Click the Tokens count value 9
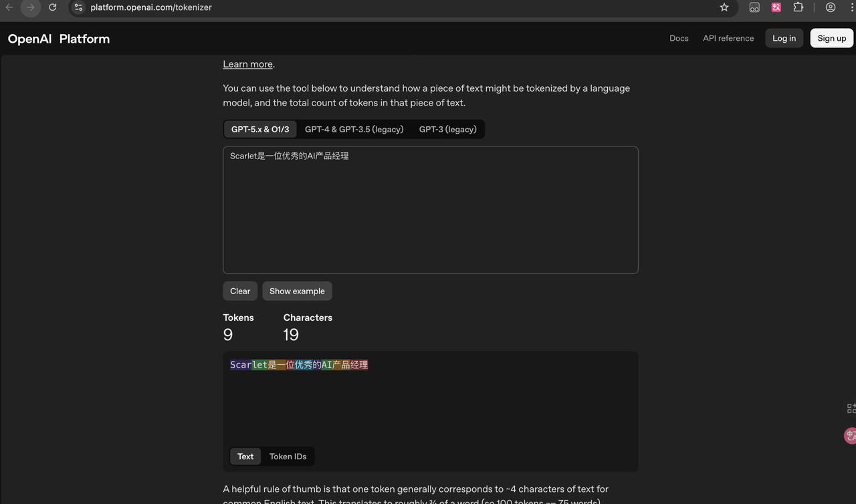Screen dimensions: 856x504 [228, 335]
